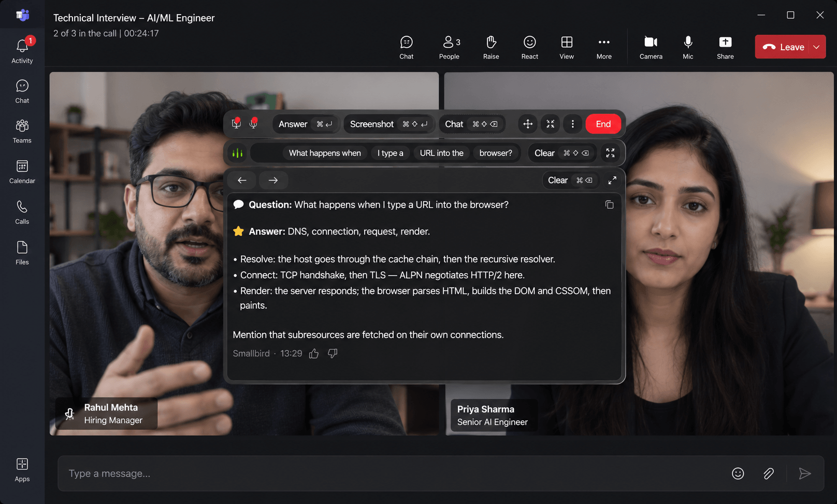Attach a file with paperclip icon
The image size is (837, 504).
769,473
